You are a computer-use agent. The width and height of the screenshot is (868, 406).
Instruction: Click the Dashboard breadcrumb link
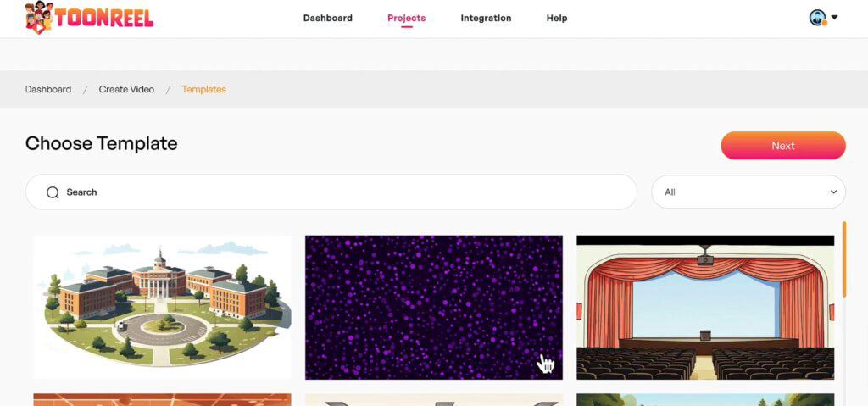48,89
